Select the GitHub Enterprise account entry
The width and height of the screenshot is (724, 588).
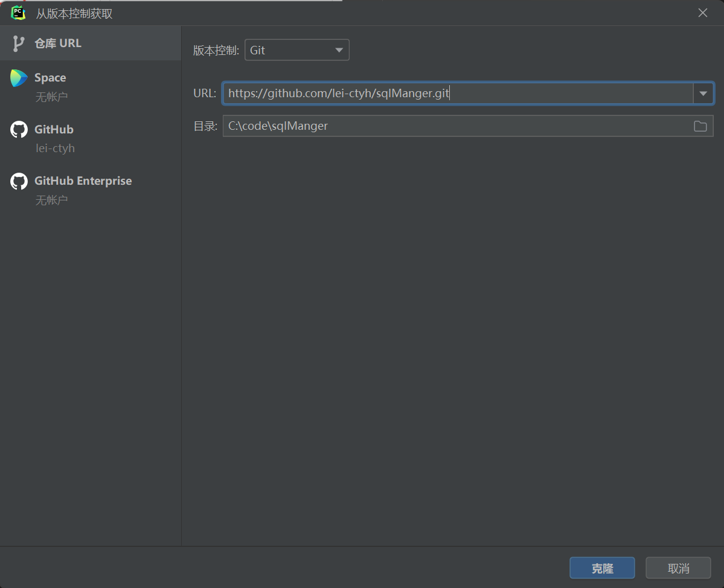[83, 181]
